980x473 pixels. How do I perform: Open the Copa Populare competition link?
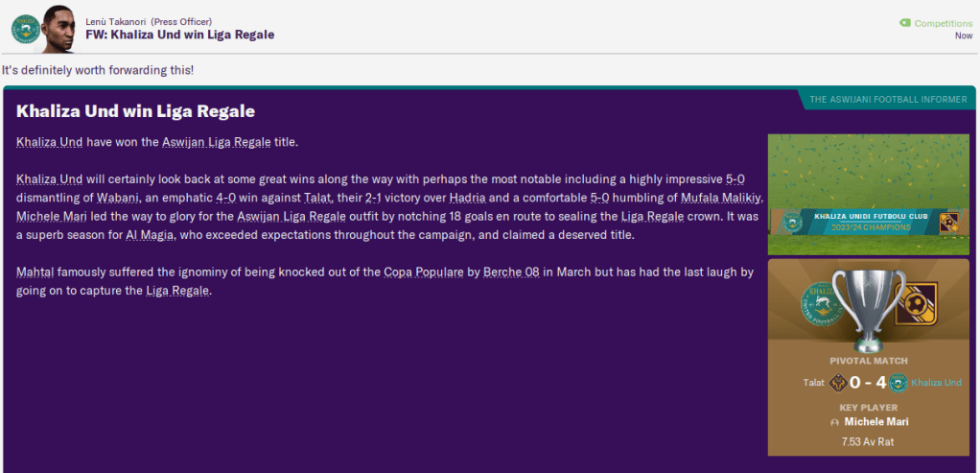pyautogui.click(x=426, y=272)
